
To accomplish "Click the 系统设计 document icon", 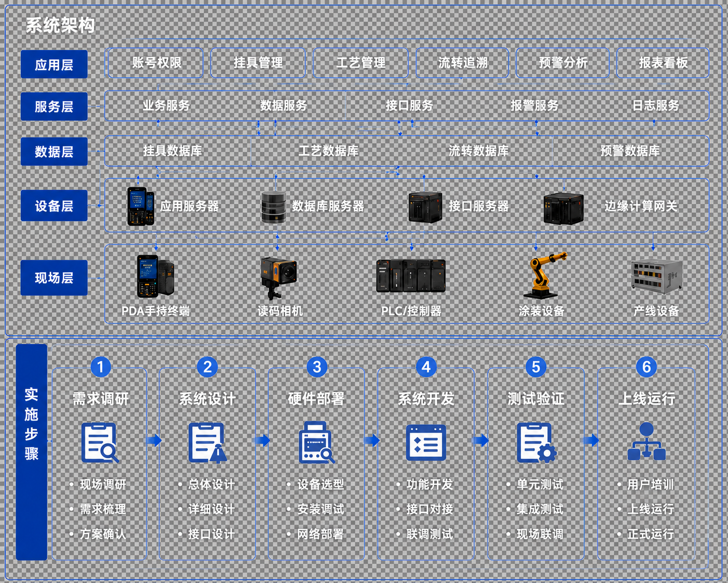I will [208, 443].
